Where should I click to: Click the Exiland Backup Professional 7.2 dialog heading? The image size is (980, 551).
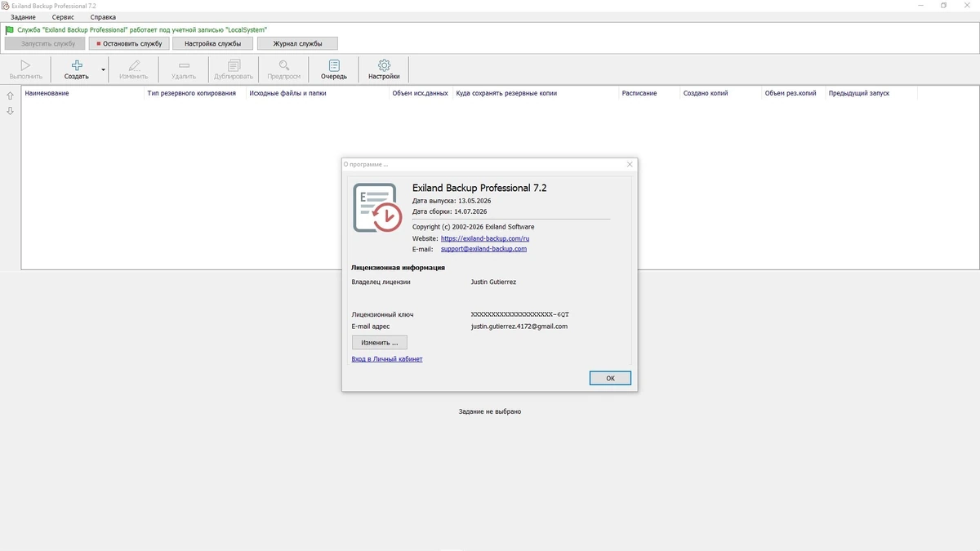point(479,188)
